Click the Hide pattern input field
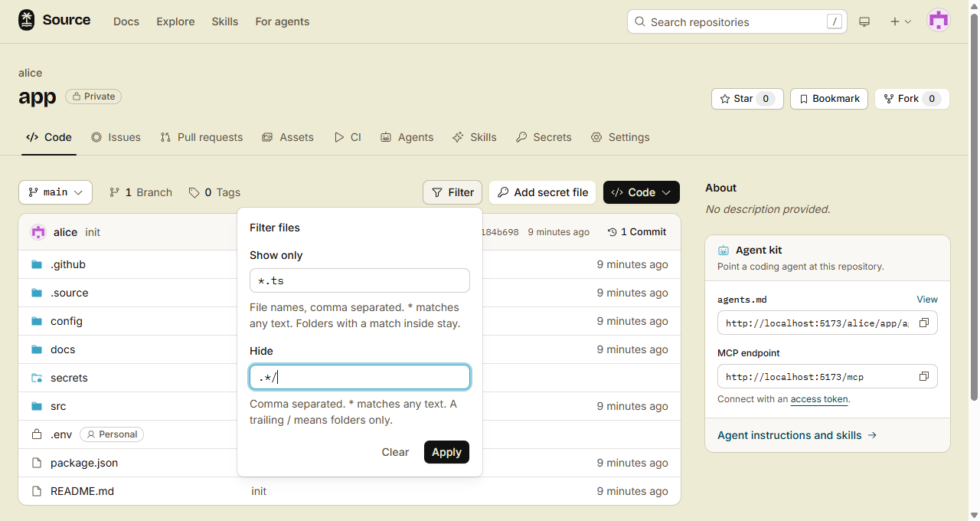 (x=360, y=377)
